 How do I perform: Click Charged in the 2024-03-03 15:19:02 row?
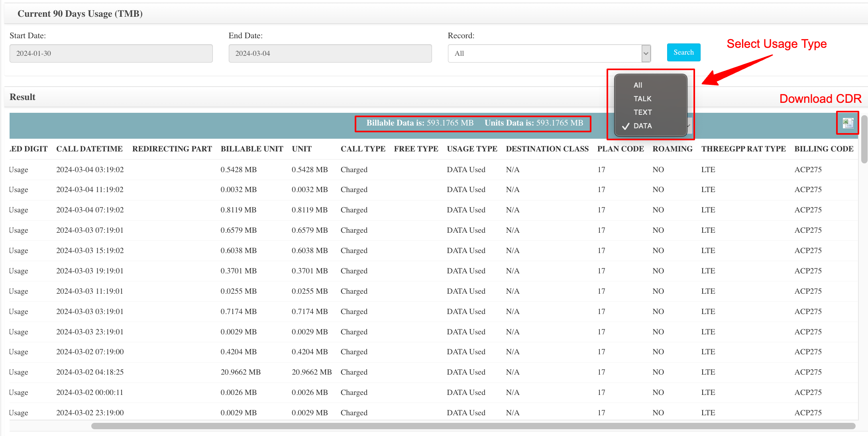point(354,250)
